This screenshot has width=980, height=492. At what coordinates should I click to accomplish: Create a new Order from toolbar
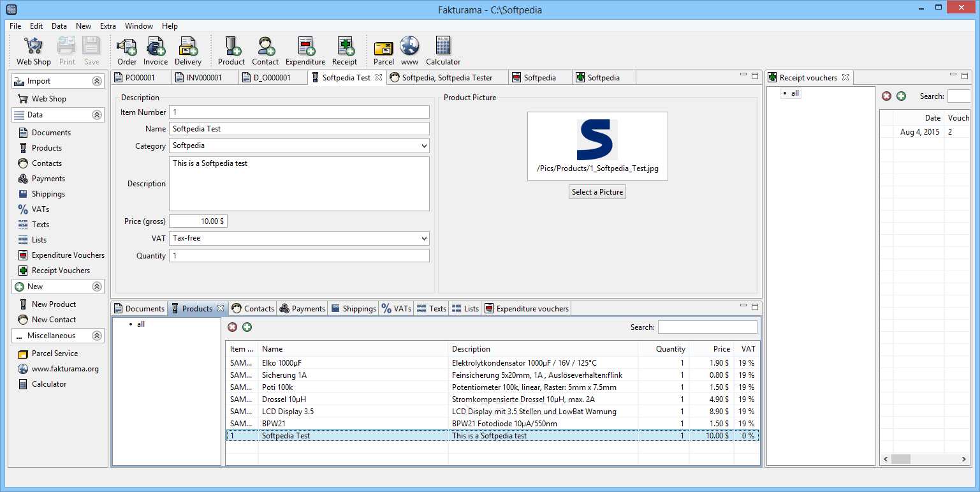pos(127,51)
